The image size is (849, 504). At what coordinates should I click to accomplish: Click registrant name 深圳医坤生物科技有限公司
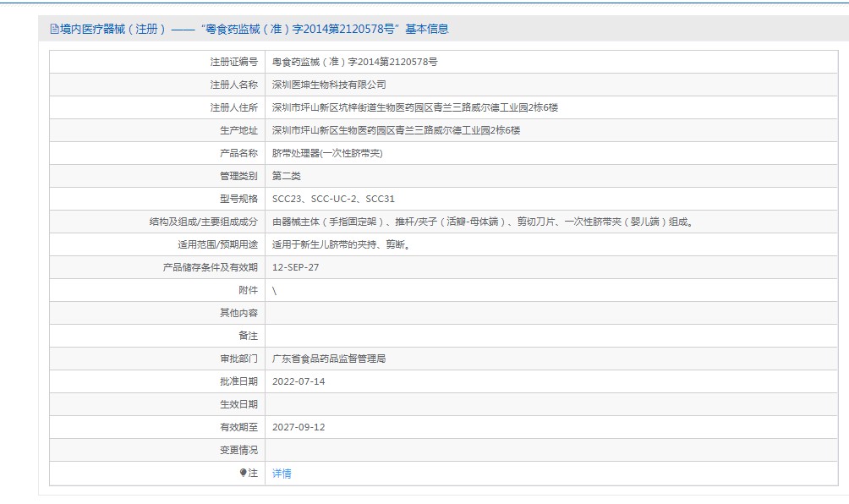click(x=329, y=85)
